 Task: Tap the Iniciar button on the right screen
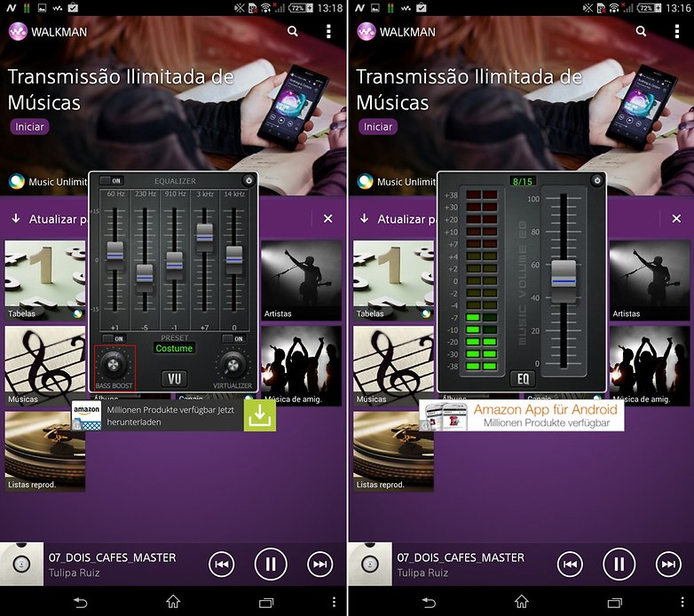coord(378,127)
